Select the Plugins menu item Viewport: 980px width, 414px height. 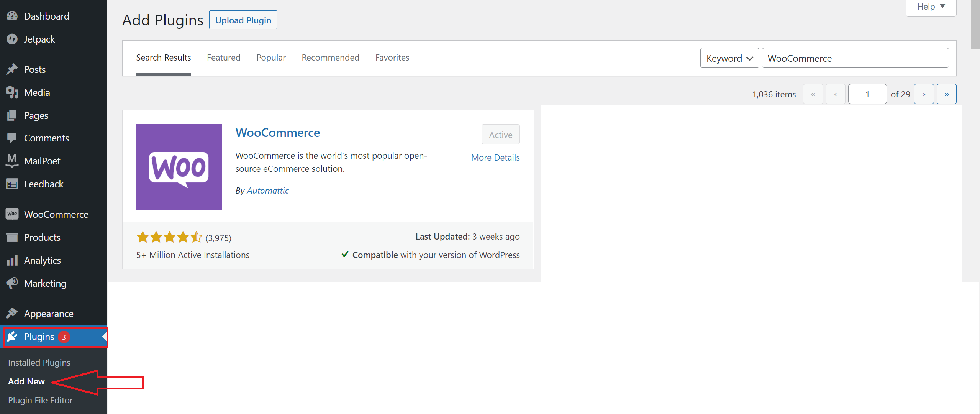pyautogui.click(x=54, y=337)
